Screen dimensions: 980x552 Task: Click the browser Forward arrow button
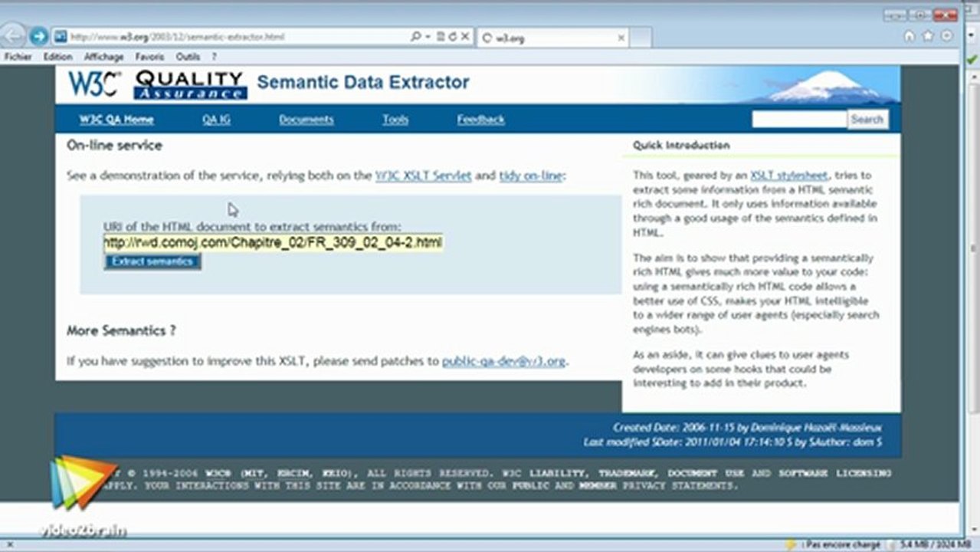click(38, 36)
